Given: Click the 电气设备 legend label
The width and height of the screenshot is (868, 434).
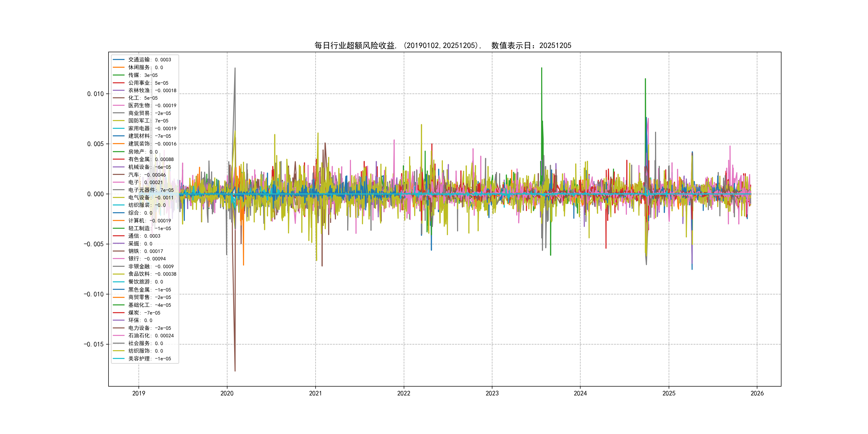Looking at the screenshot, I should (x=139, y=198).
